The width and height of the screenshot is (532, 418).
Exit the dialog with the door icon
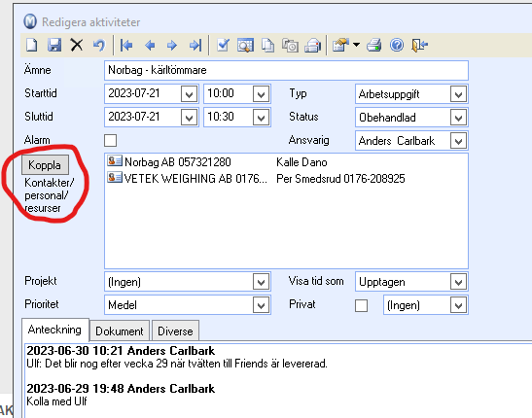coord(419,45)
